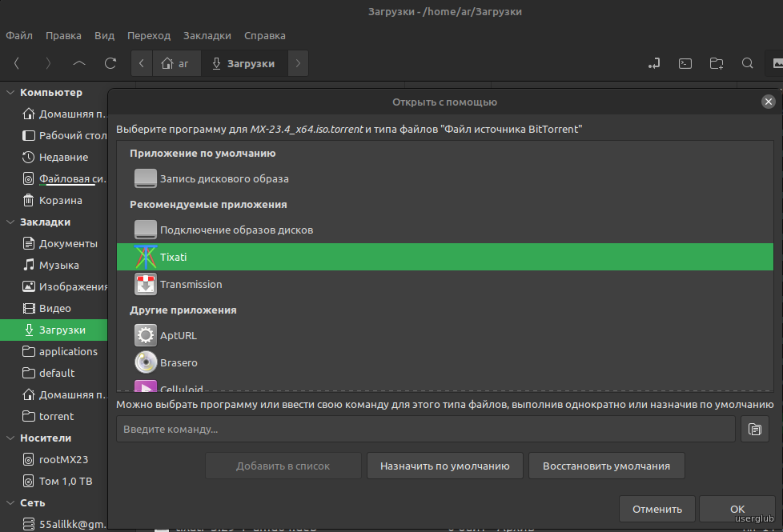
Task: Toggle the location entry icon
Action: pos(654,63)
